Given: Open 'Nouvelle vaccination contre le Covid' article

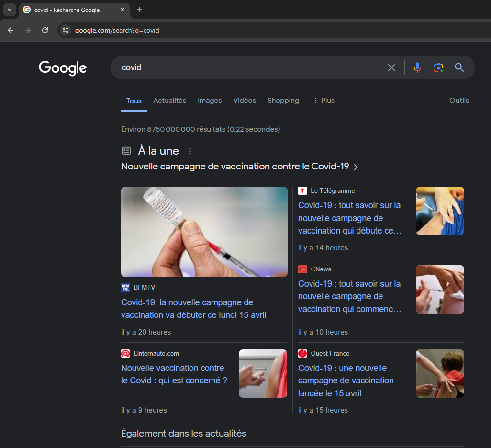Looking at the screenshot, I should (x=174, y=374).
